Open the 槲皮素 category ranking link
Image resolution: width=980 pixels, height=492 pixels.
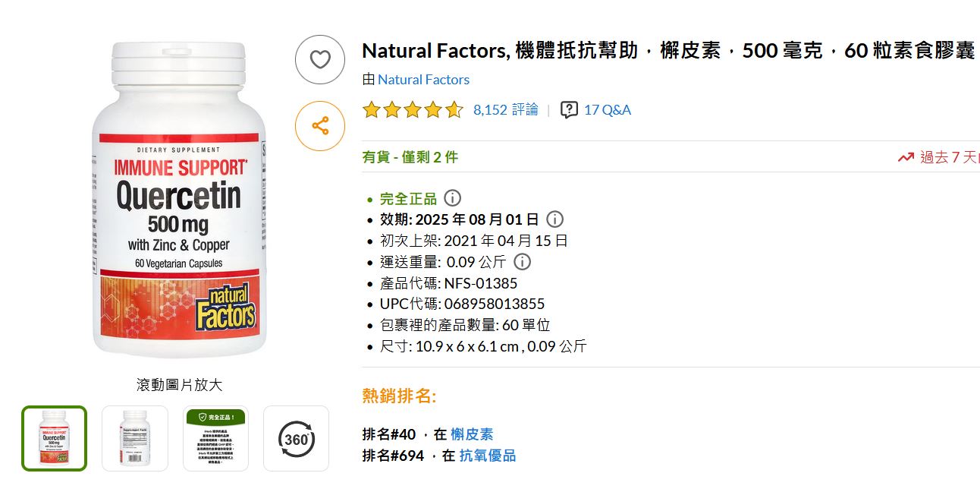(472, 434)
